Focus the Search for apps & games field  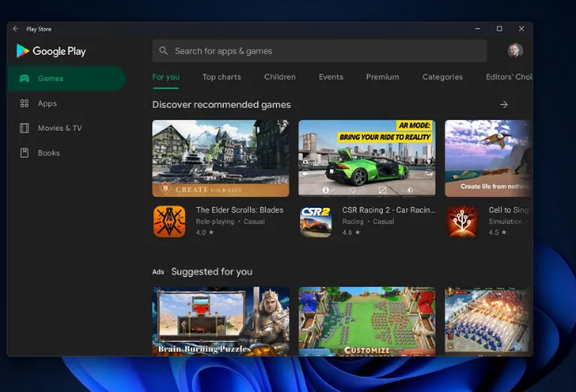tap(320, 51)
